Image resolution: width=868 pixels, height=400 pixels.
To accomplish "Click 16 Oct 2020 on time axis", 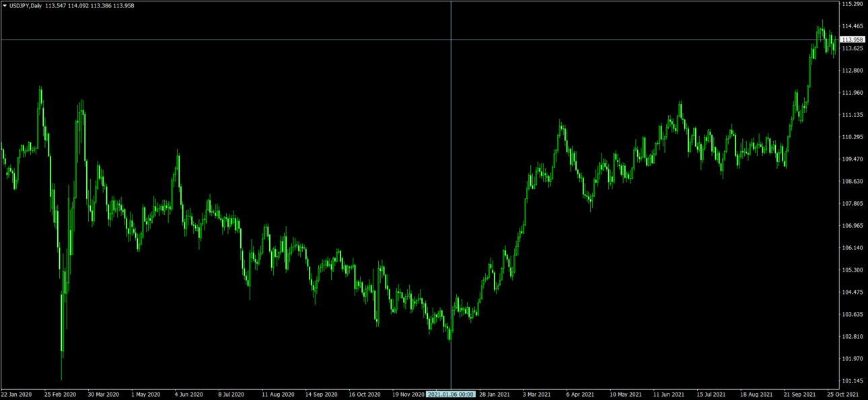I will coord(365,395).
